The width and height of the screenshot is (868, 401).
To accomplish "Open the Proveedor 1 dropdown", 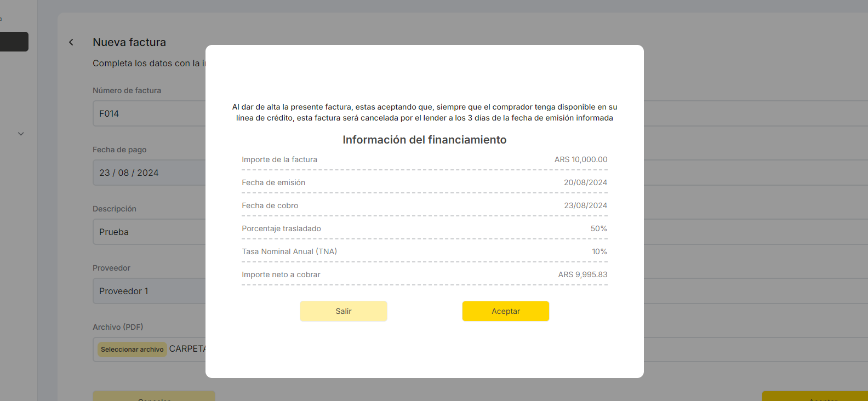I will [148, 291].
